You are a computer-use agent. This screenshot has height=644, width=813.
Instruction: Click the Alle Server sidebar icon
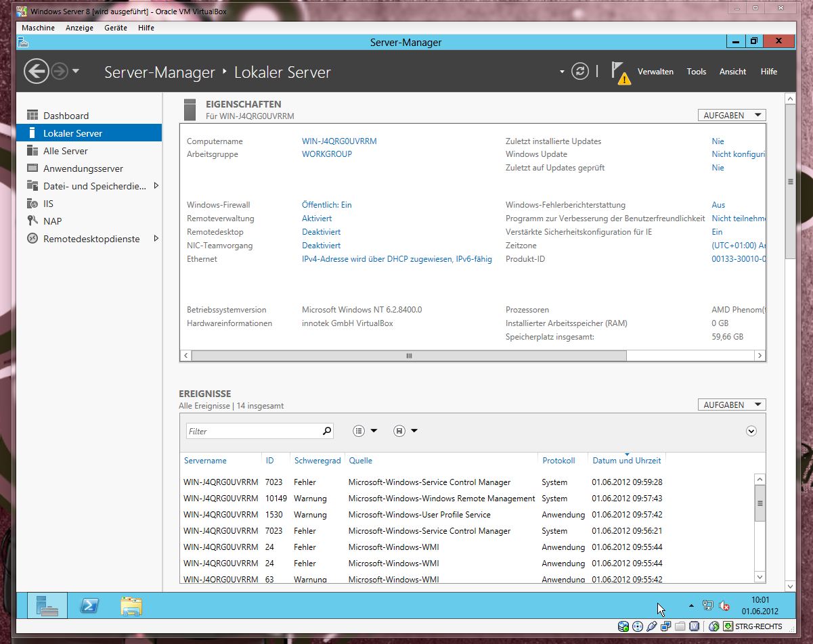[x=32, y=150]
